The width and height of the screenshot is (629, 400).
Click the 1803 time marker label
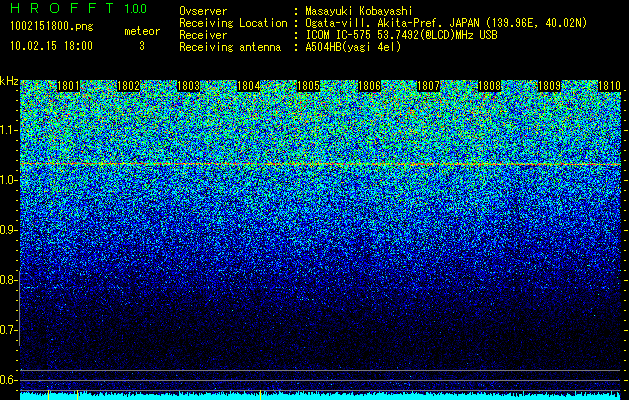point(189,86)
